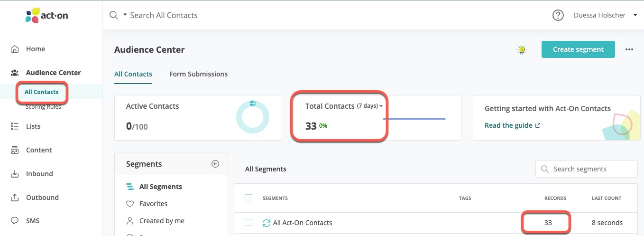Open the help question mark icon
This screenshot has height=236, width=644.
(x=558, y=15)
